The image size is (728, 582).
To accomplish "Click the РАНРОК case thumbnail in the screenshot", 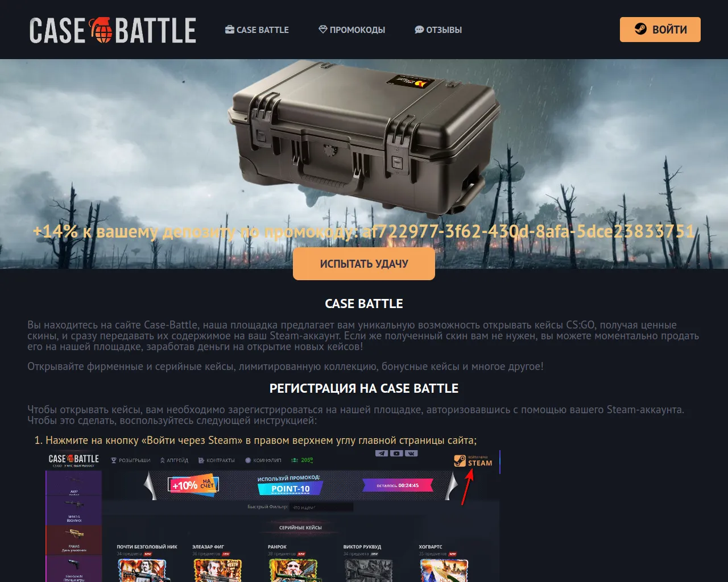I will 293,570.
